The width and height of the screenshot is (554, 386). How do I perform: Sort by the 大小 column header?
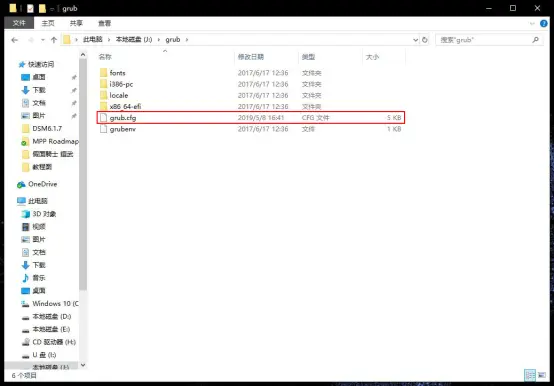click(x=372, y=57)
